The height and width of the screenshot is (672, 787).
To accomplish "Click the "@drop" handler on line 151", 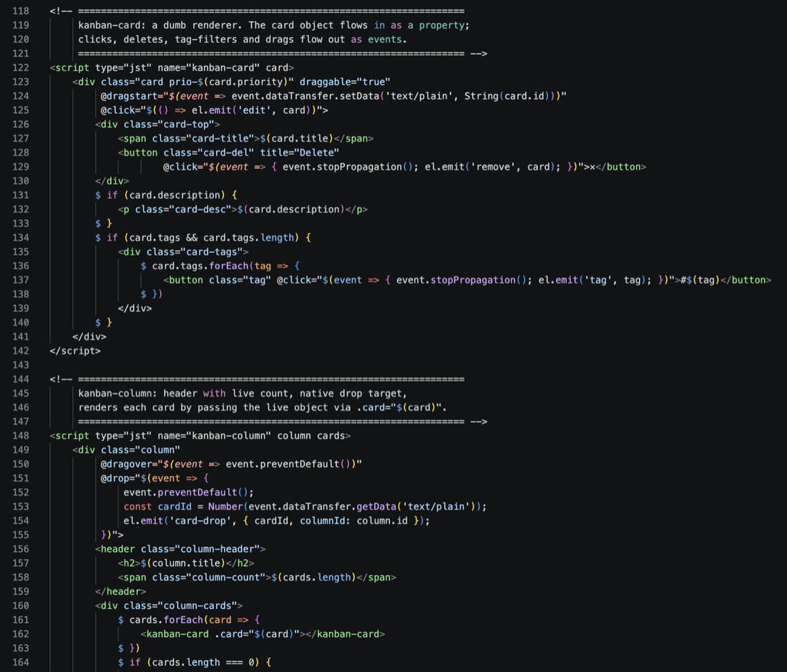I will [115, 478].
